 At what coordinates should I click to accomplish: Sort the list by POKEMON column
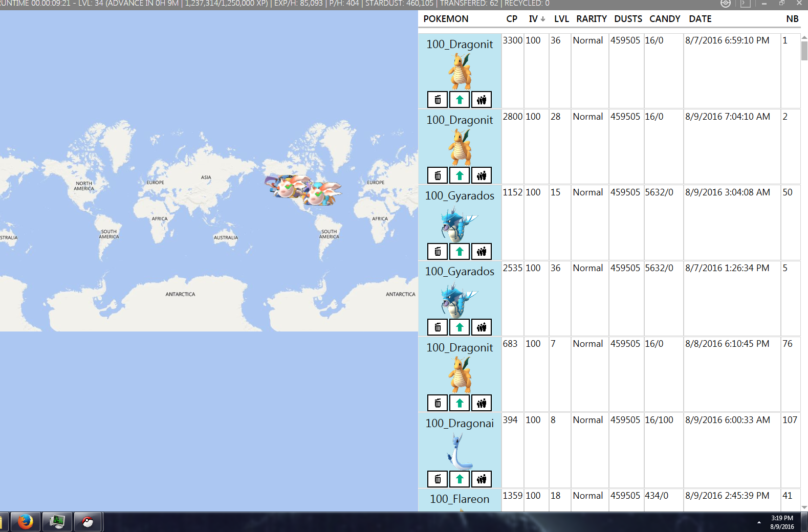(x=446, y=19)
